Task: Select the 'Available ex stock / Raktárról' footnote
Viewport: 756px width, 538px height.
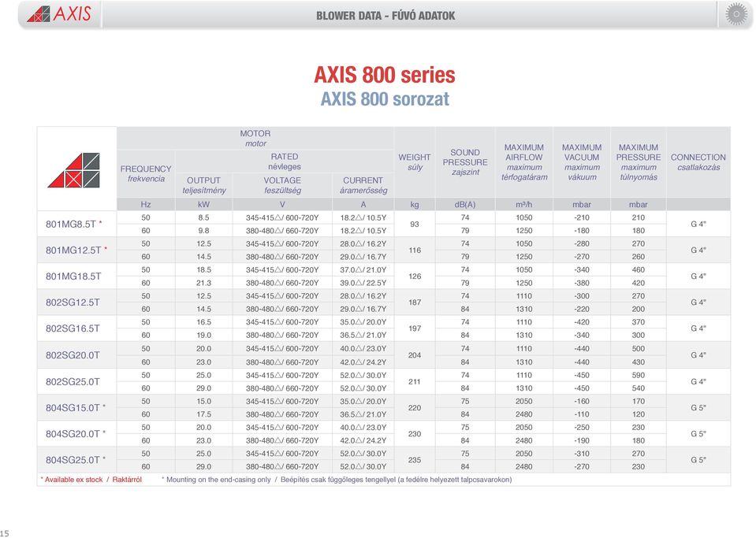Action: coord(91,480)
